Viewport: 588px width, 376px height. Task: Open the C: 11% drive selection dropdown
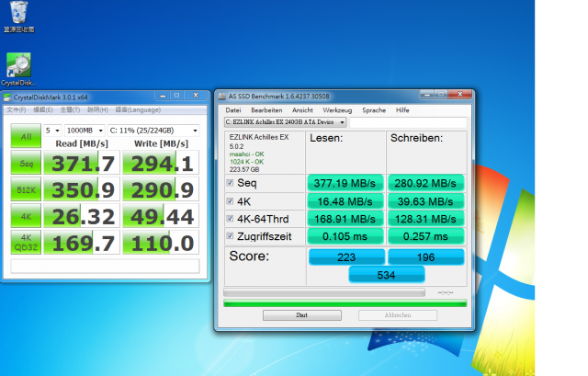tap(153, 131)
